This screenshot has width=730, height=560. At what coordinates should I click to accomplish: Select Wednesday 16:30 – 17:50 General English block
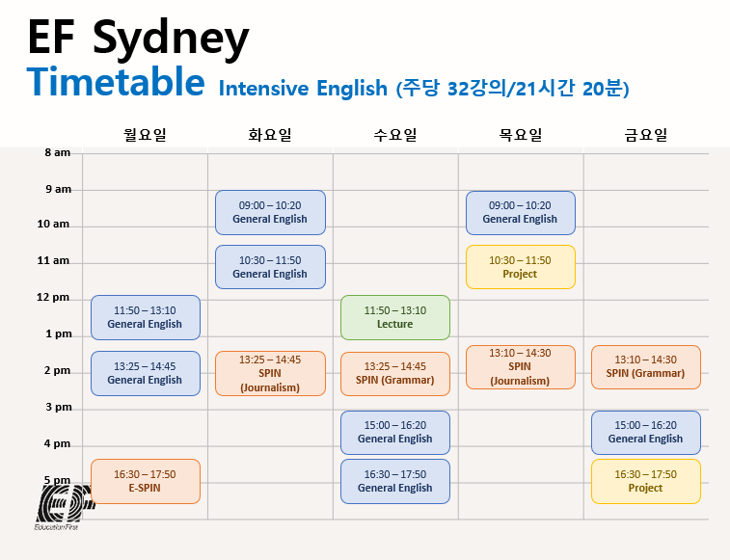[x=395, y=481]
